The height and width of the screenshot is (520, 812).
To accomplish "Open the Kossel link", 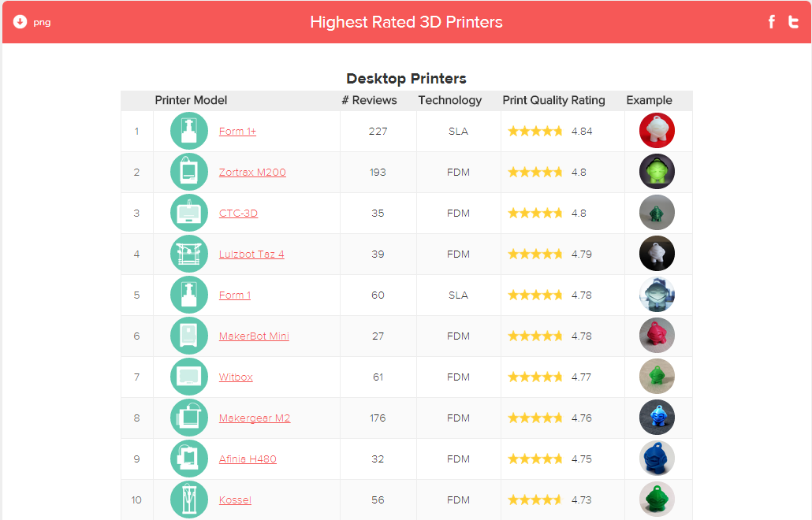I will 235,500.
